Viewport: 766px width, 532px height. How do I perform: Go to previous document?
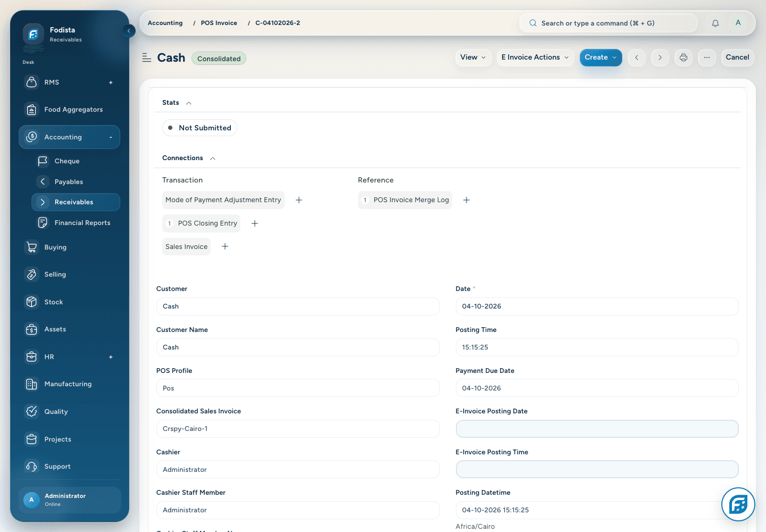point(637,57)
